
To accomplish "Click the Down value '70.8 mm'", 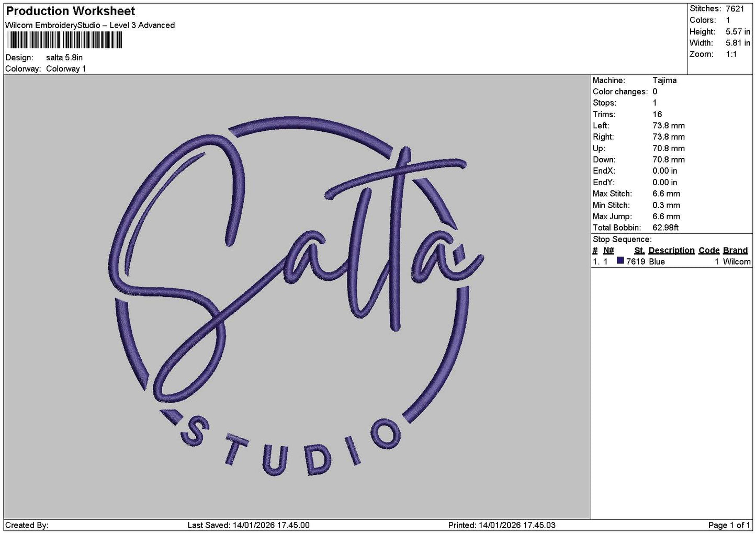I will point(669,160).
